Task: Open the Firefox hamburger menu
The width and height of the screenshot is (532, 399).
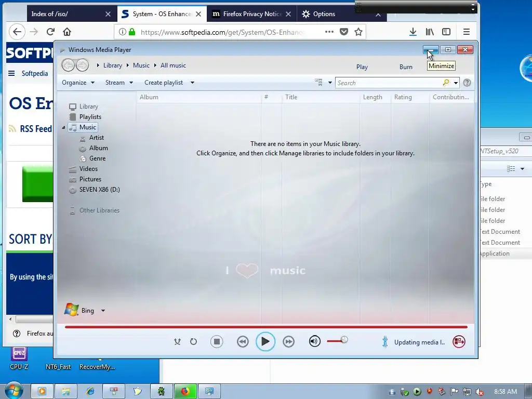Action: point(467,32)
